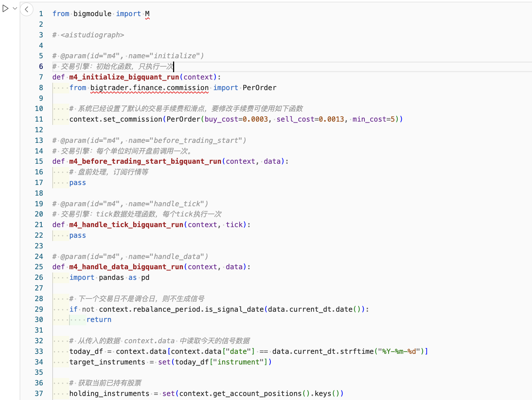Click the <aistudiograph> comment on line 3

pyautogui.click(x=92, y=35)
